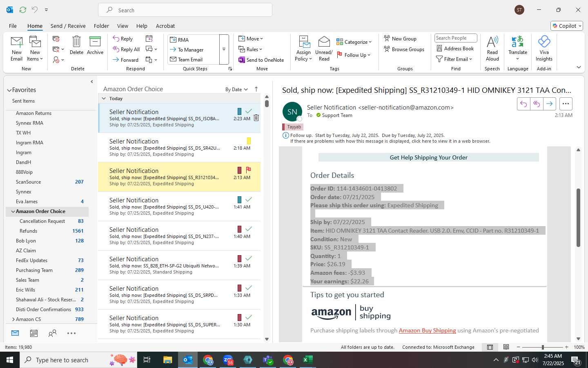Toggle the checkmark on the 1:40 AM message
This screenshot has width=588, height=368.
point(248,229)
